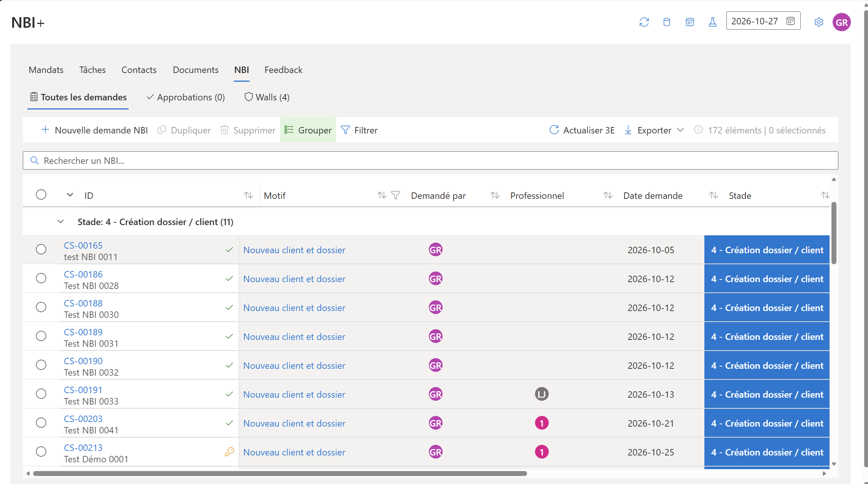868x484 pixels.
Task: Open the calendar icon in header
Action: pos(690,22)
